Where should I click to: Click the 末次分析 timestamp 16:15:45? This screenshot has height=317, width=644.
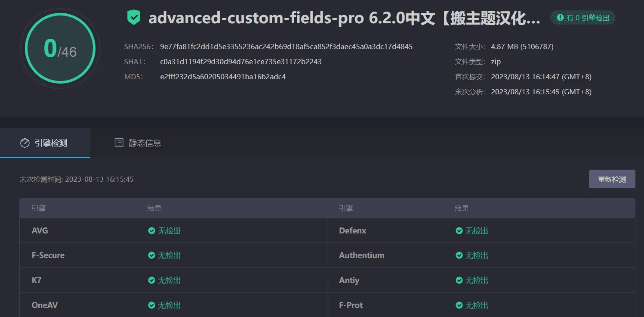(x=541, y=92)
